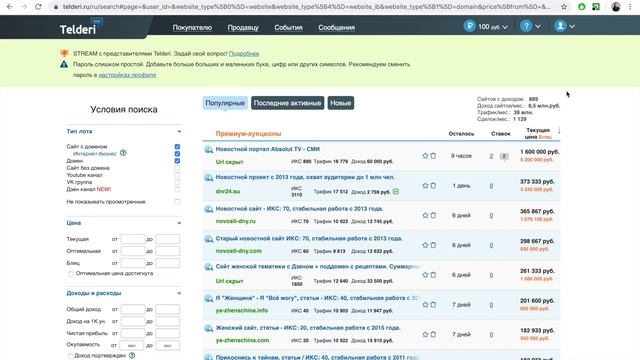Open novosti-dny.ru link
The width and height of the screenshot is (640, 360).
[236, 221]
